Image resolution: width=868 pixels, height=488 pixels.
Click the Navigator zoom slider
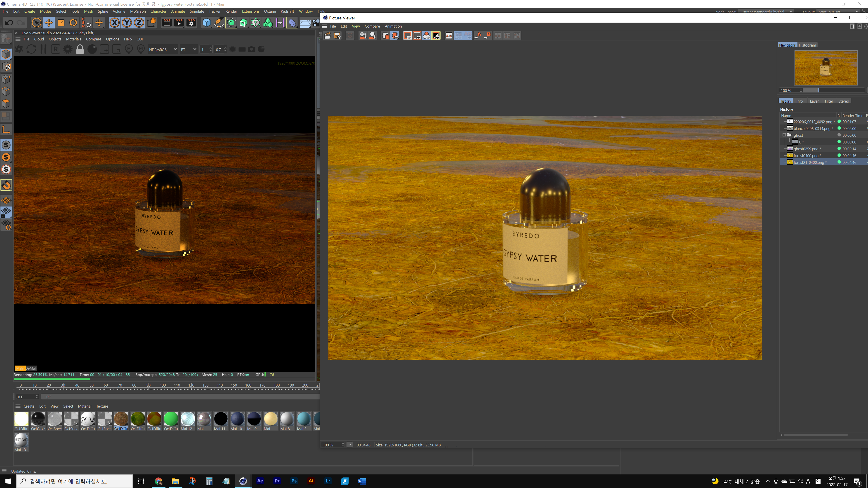[x=834, y=90]
